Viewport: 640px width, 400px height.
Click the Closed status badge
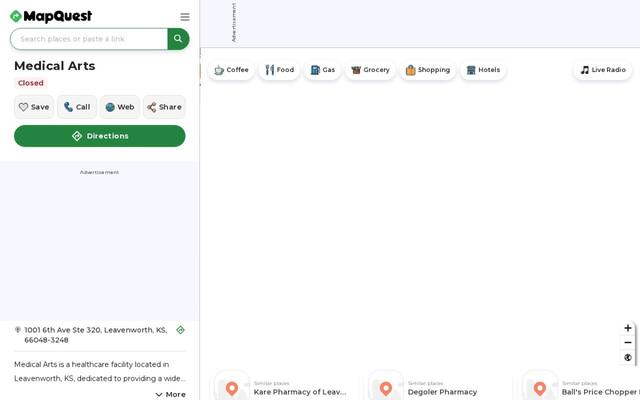pyautogui.click(x=31, y=83)
